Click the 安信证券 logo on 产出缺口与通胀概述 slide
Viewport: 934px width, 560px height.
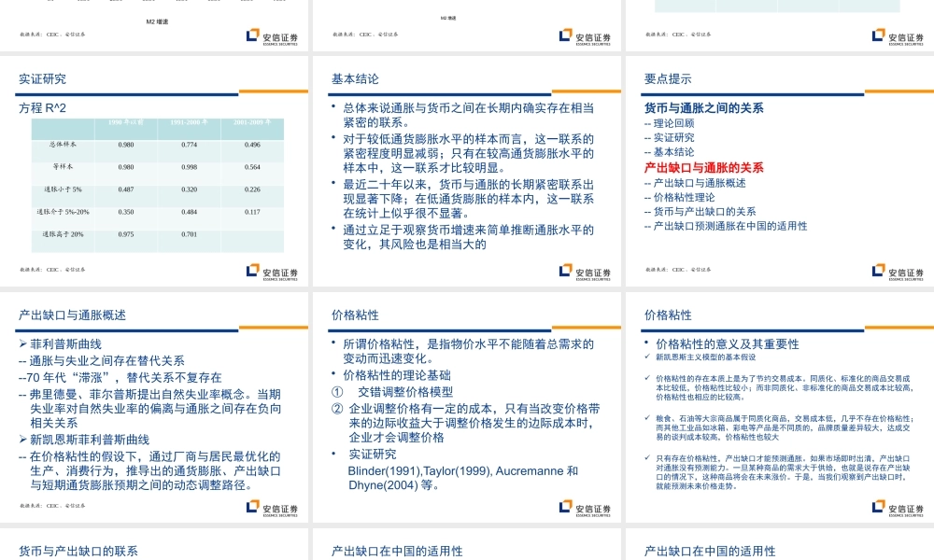pyautogui.click(x=271, y=507)
